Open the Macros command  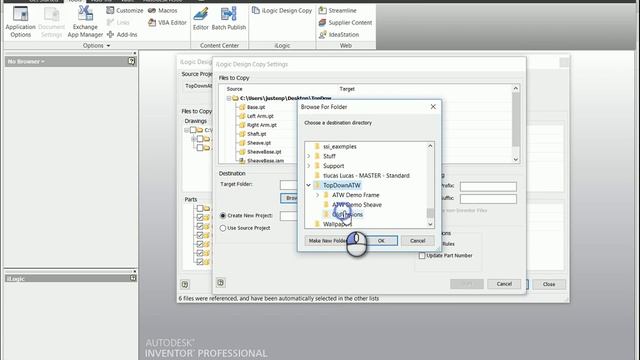163,10
